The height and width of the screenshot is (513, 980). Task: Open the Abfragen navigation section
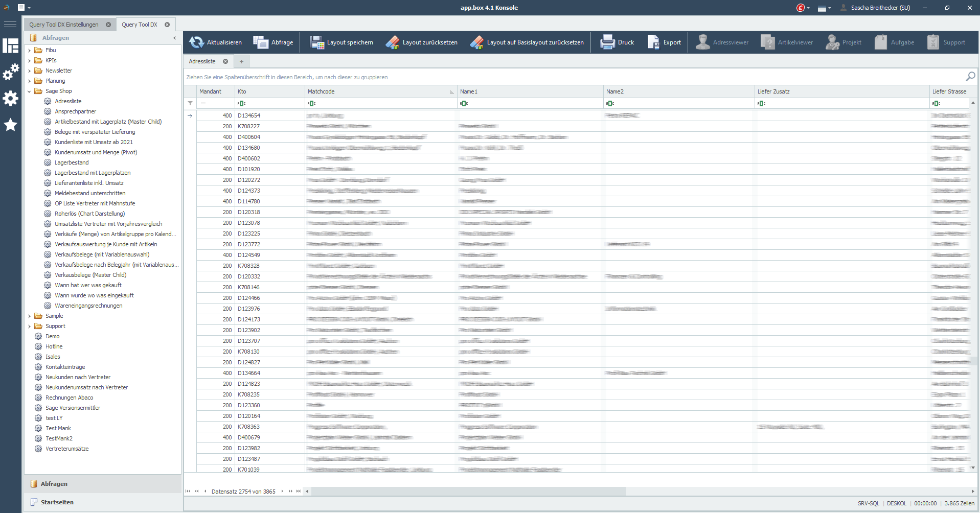103,484
